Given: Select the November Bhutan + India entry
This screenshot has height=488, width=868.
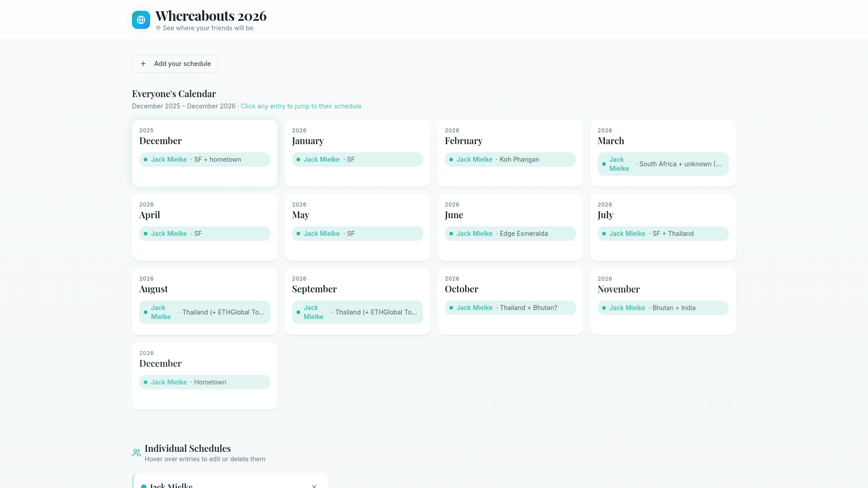Looking at the screenshot, I should click(x=662, y=308).
